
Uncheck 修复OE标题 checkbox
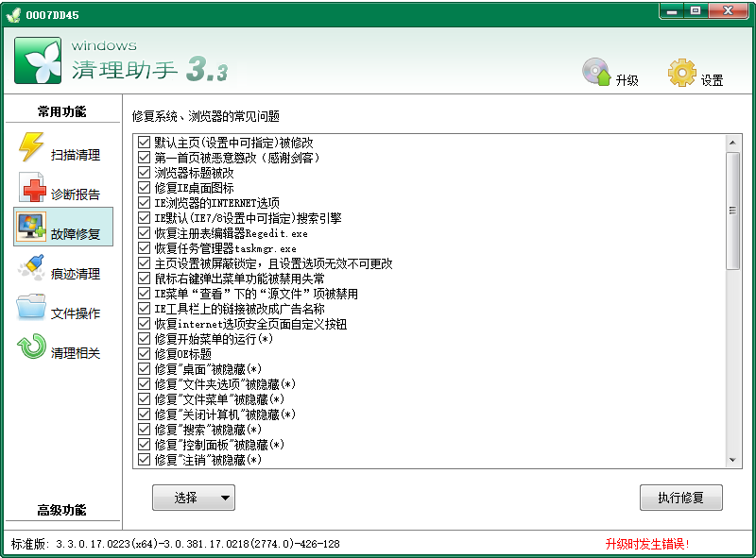(144, 354)
